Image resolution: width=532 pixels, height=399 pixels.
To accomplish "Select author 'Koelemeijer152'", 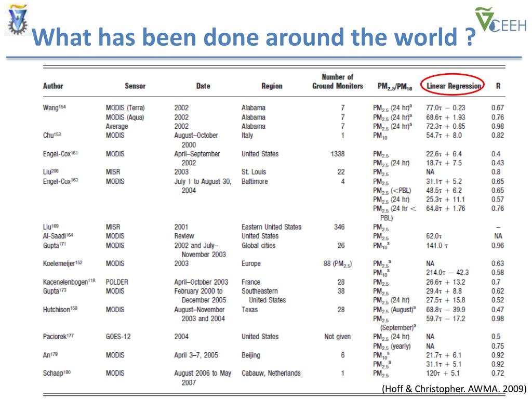I will click(63, 263).
